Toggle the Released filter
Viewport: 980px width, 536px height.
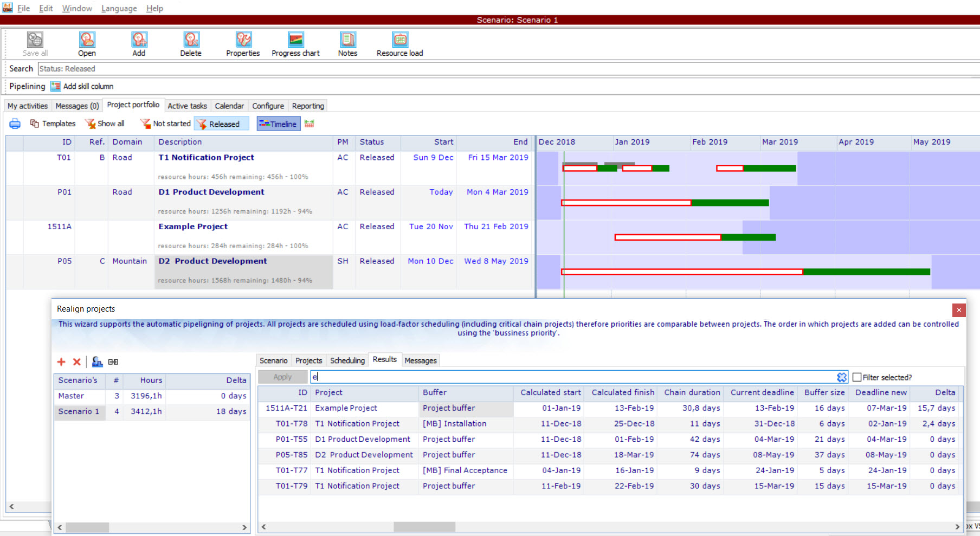222,124
